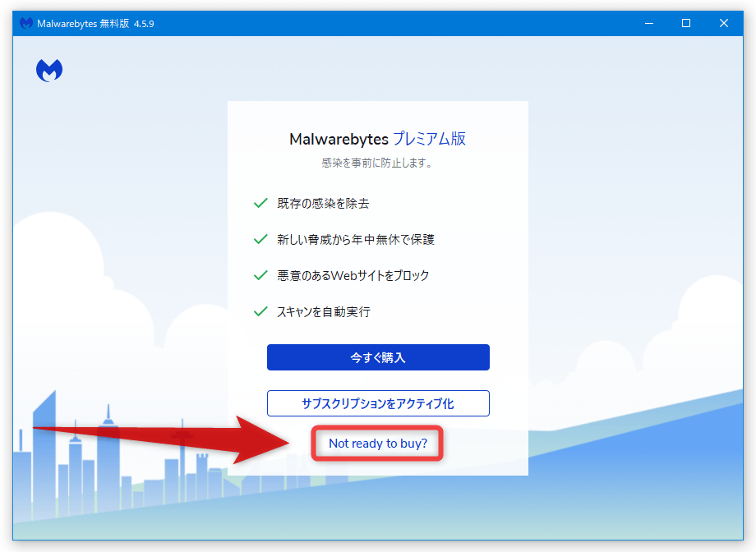Click the checkmark beside 新しい脅威から年中無休で保護

pyautogui.click(x=260, y=239)
